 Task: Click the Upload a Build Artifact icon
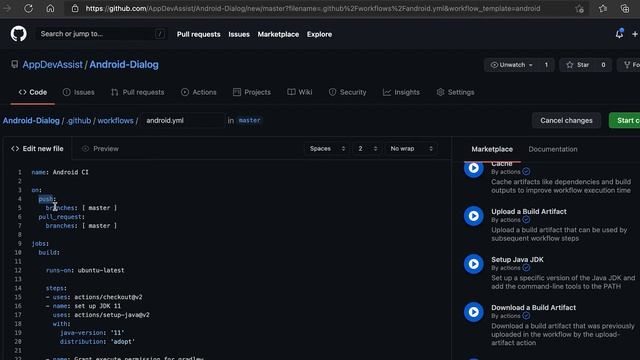(x=473, y=216)
